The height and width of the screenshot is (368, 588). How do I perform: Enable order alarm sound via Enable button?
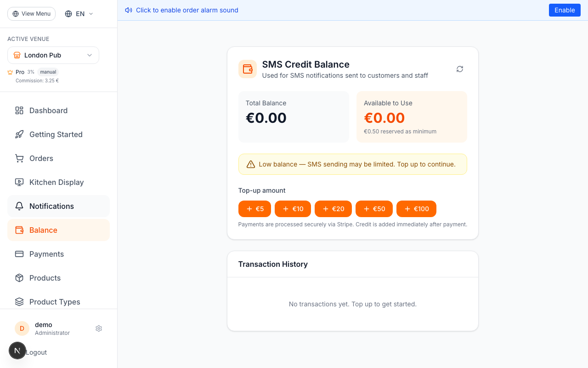(x=565, y=10)
